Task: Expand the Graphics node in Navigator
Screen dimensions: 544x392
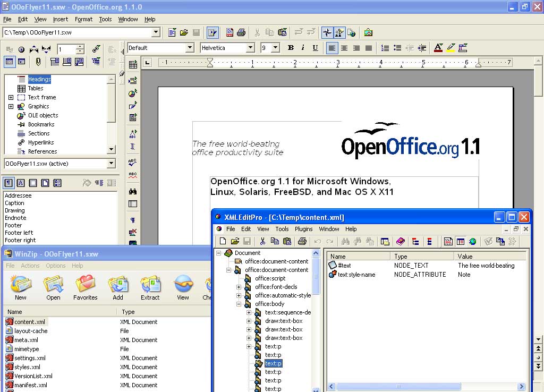Action: 11,106
